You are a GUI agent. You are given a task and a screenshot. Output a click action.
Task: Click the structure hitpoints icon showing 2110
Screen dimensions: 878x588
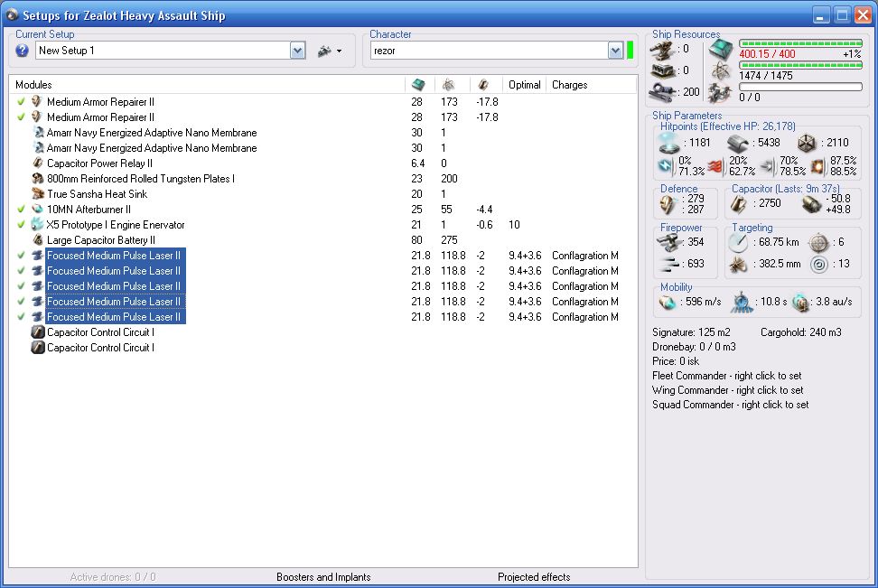[807, 144]
